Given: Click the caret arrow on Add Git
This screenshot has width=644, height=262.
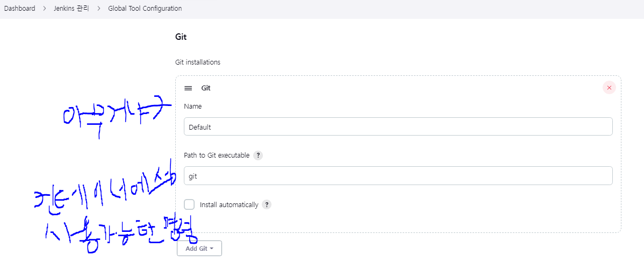Looking at the screenshot, I should 211,249.
